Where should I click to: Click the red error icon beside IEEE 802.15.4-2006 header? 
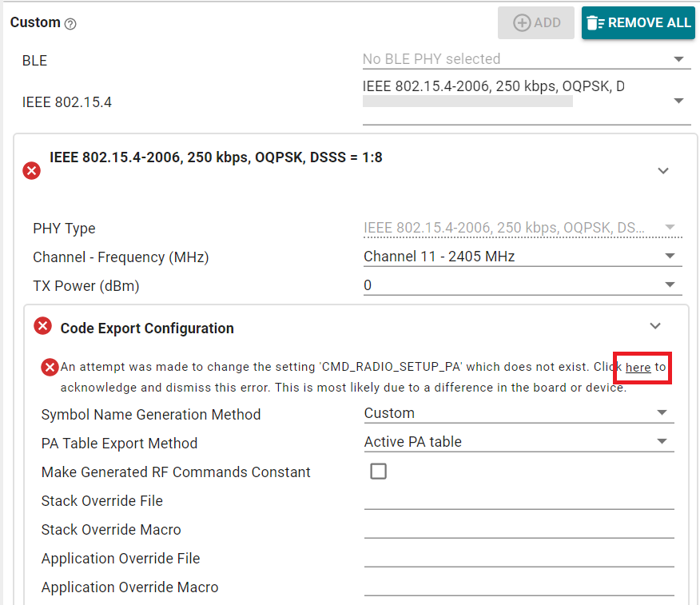31,170
